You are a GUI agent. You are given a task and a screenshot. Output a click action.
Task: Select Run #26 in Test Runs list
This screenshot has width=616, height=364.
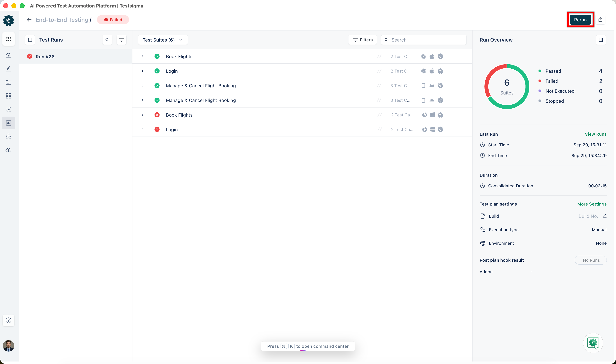[76, 56]
